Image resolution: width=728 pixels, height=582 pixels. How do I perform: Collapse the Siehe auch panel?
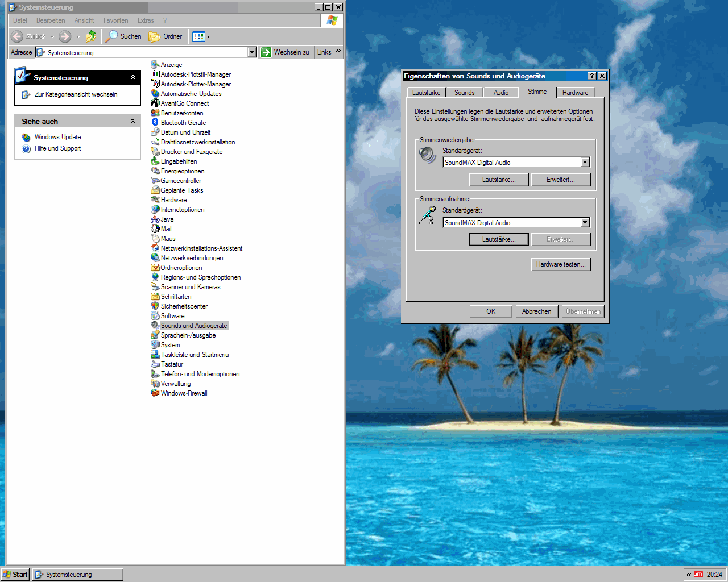tap(133, 121)
